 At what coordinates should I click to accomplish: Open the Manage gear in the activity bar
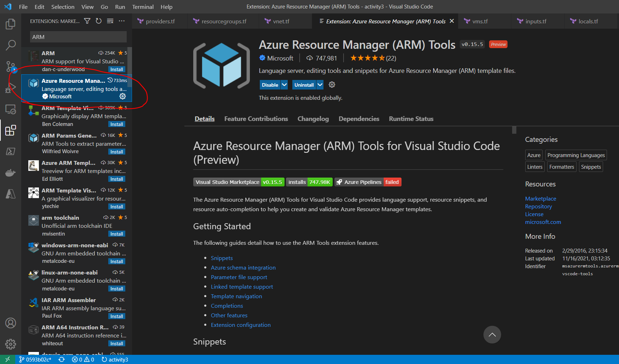point(11,344)
